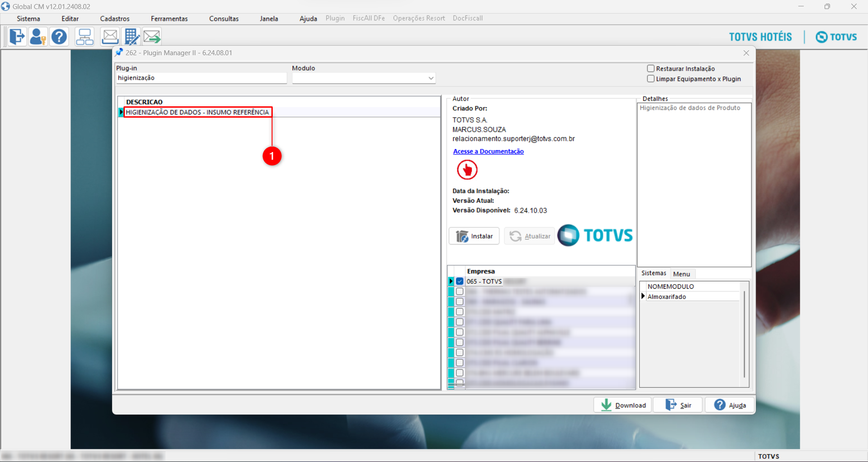
Task: Click the large TOTVS logo beside Atualizar
Action: pos(595,235)
